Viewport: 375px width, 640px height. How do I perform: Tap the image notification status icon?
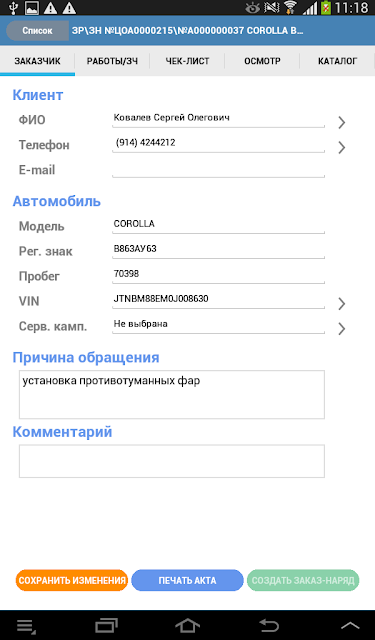[x=31, y=7]
